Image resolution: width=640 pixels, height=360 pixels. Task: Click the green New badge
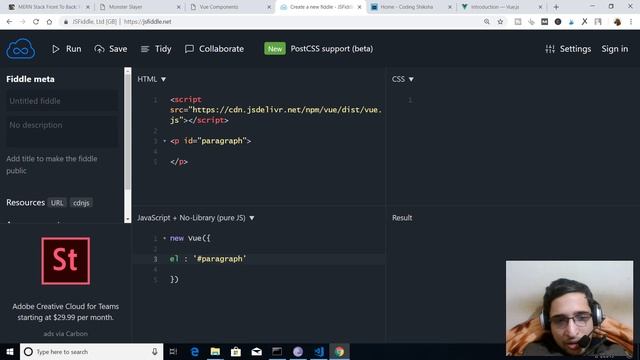[x=275, y=49]
